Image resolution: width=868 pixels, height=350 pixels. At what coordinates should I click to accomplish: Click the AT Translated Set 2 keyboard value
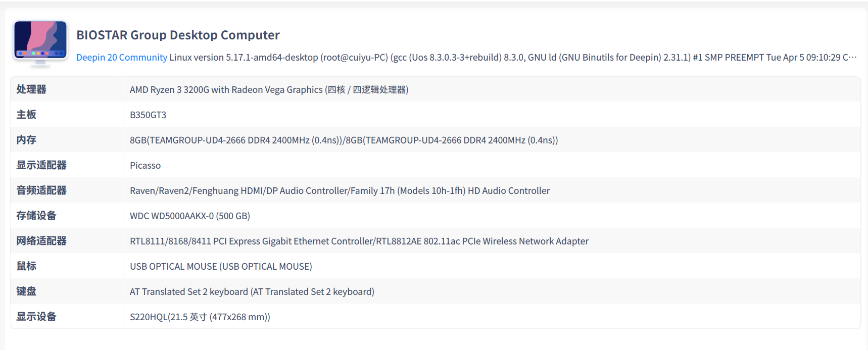tap(252, 292)
